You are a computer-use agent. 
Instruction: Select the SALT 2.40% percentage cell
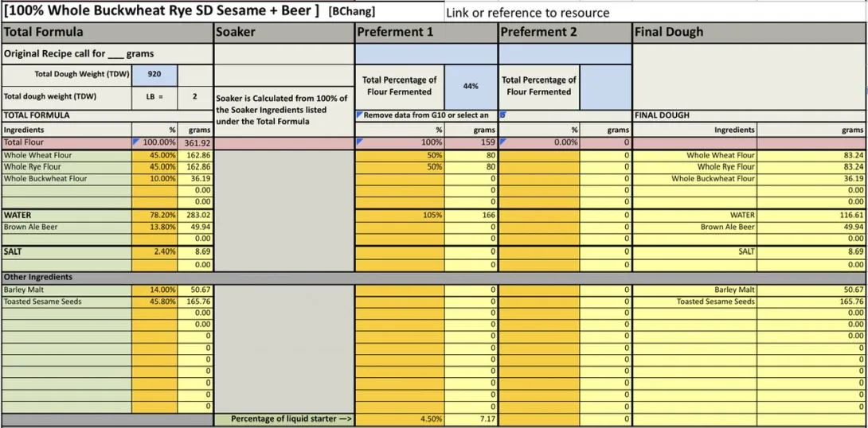coord(154,251)
